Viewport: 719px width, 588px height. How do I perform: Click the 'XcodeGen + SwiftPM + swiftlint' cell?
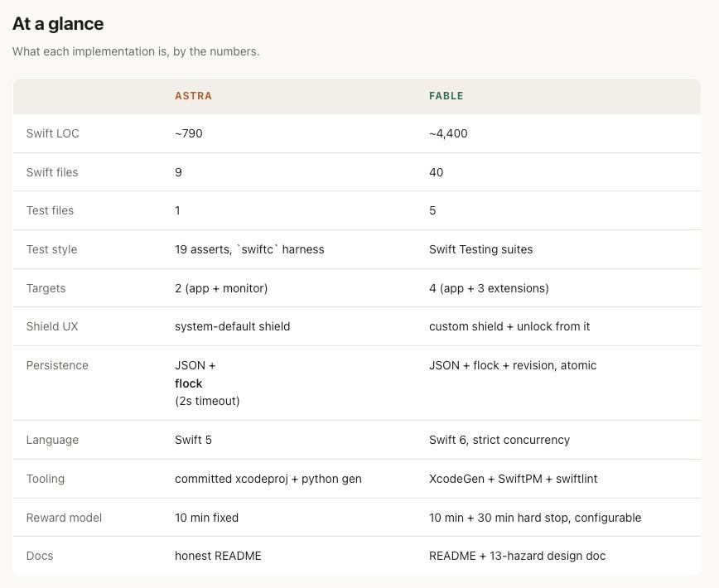point(513,479)
